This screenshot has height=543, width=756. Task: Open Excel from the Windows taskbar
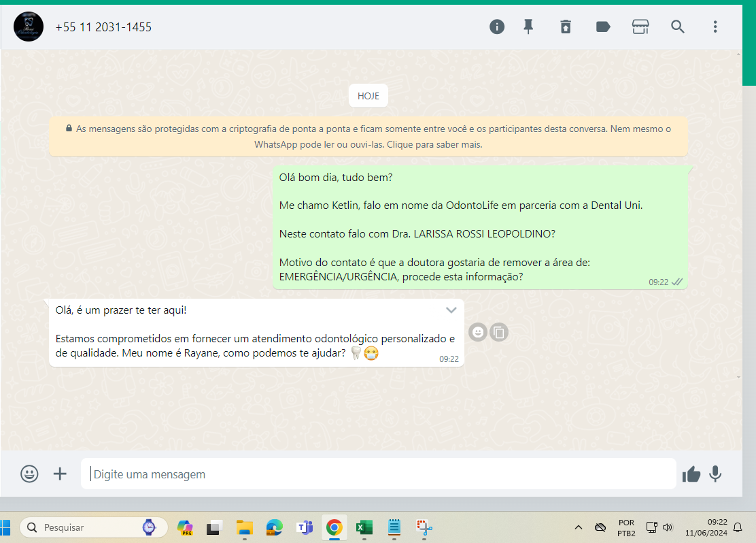click(x=364, y=527)
